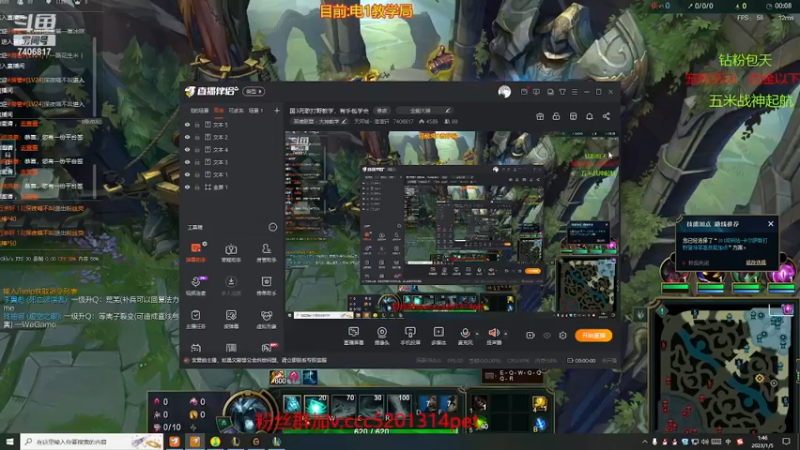
Task: Click the stream preview canvas
Action: [x=452, y=224]
